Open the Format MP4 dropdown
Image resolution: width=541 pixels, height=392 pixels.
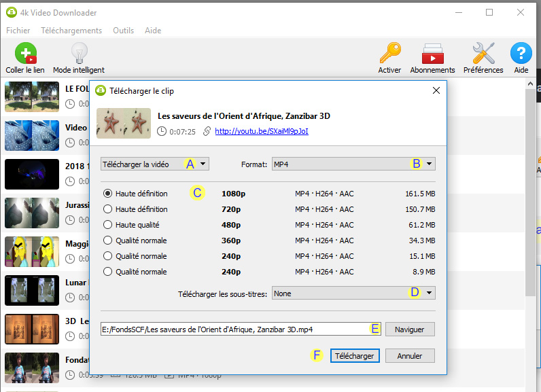pyautogui.click(x=353, y=164)
